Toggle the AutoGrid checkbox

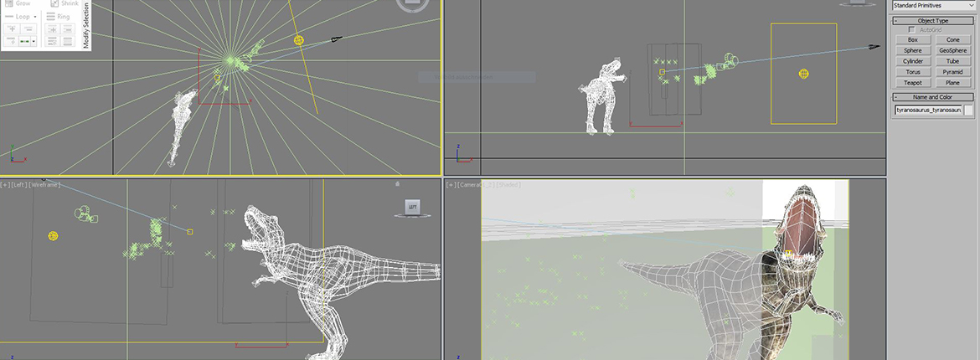click(x=912, y=29)
